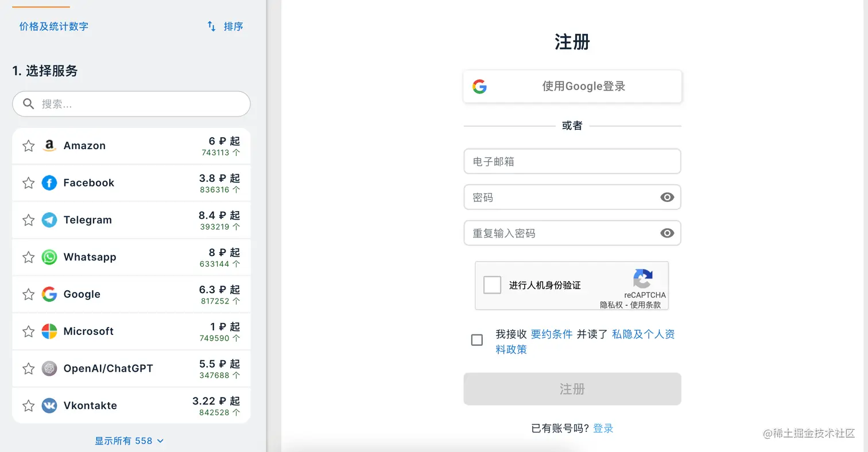Click the sort arrows icon

click(x=211, y=26)
